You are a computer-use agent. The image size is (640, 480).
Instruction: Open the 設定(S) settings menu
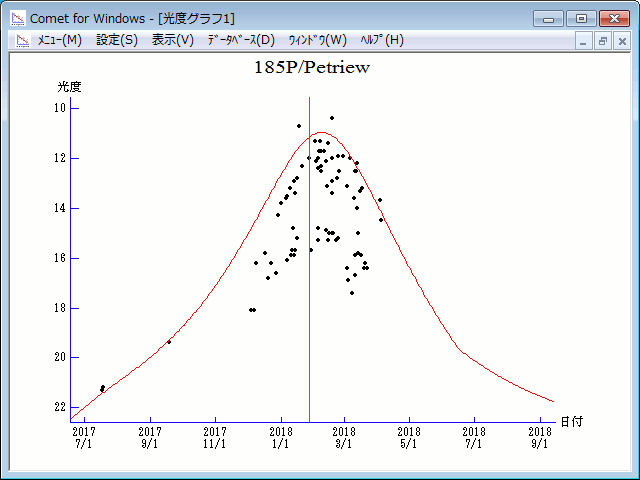pos(117,40)
